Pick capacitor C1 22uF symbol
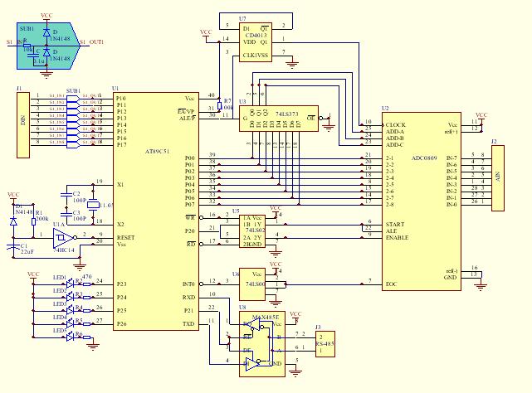The height and width of the screenshot is (393, 532). (13, 246)
